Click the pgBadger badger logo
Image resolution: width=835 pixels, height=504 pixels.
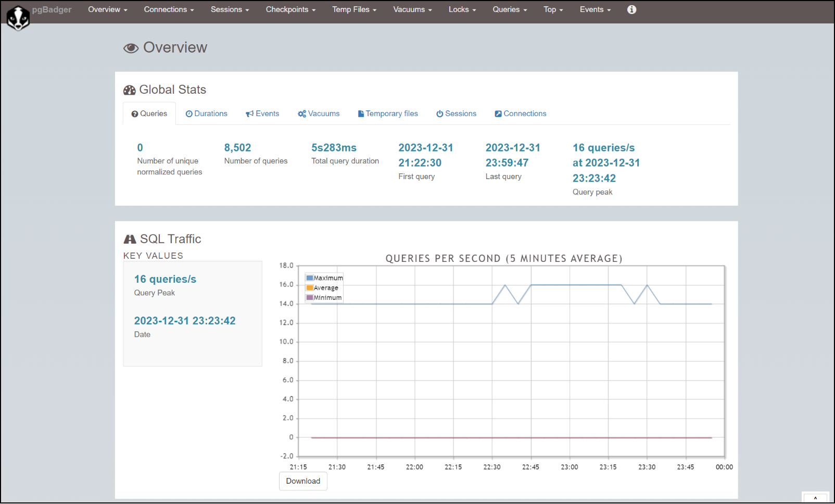(x=18, y=18)
